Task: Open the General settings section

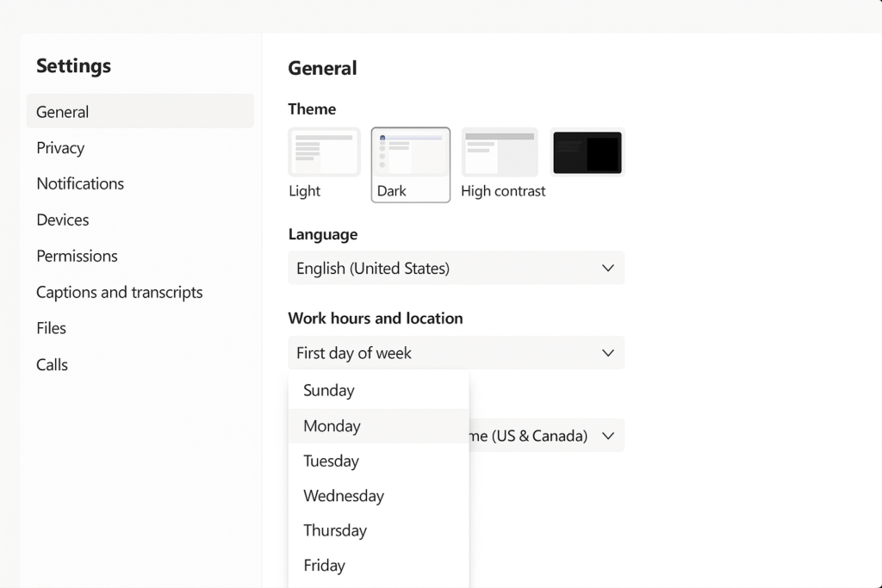Action: tap(140, 111)
